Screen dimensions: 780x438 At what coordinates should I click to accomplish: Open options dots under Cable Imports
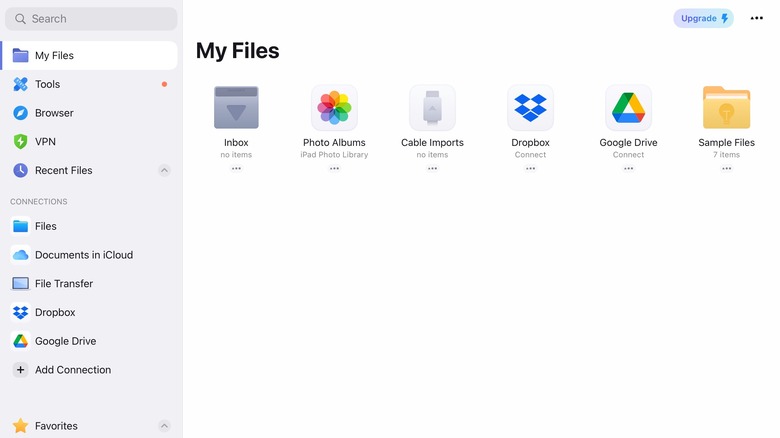tap(432, 168)
